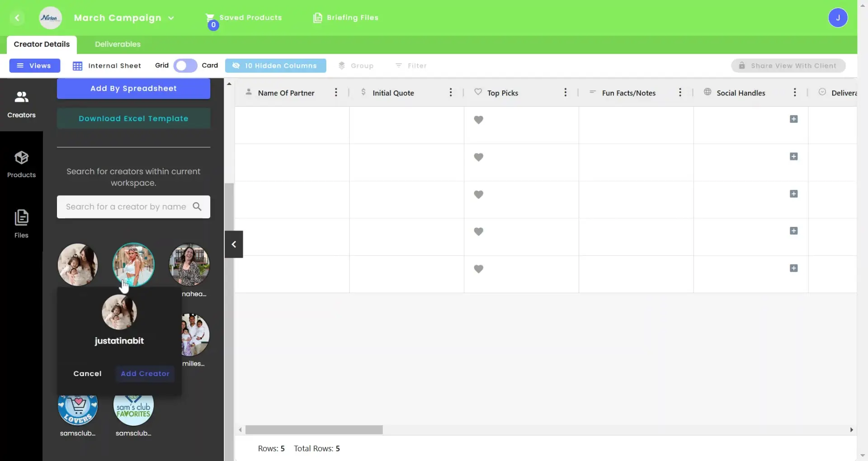This screenshot has width=868, height=461.
Task: Select the Internal Sheet grid icon
Action: [x=78, y=66]
